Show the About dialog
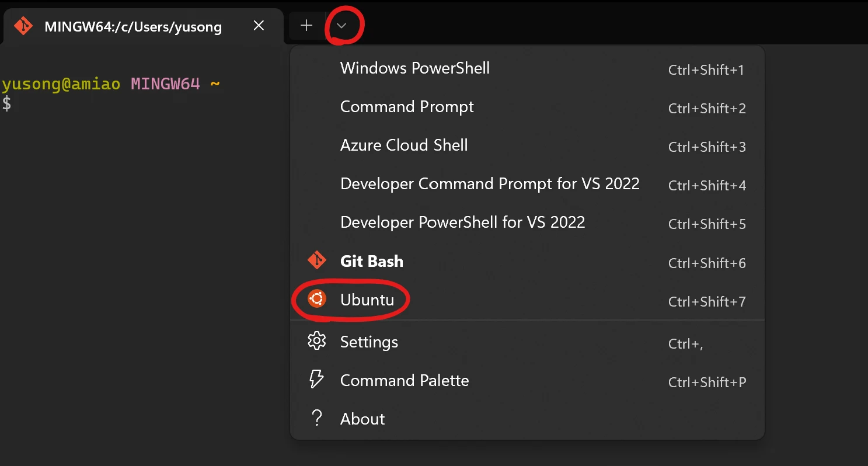Image resolution: width=868 pixels, height=466 pixels. pyautogui.click(x=362, y=419)
